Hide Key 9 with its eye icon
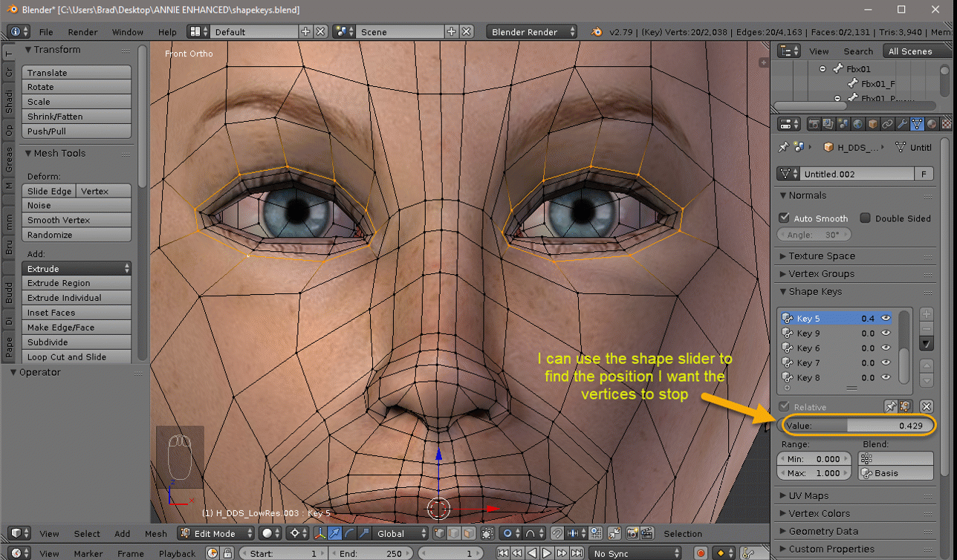This screenshot has height=560, width=957. [x=886, y=333]
